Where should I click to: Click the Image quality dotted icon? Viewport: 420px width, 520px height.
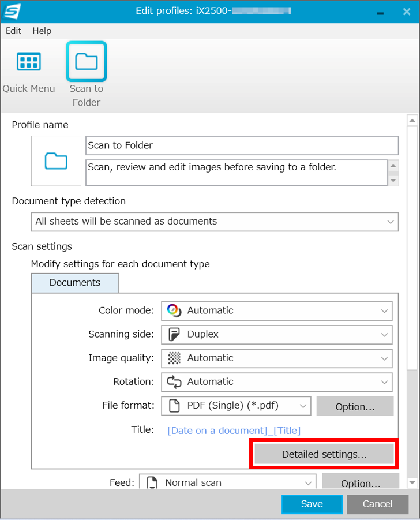coord(174,358)
